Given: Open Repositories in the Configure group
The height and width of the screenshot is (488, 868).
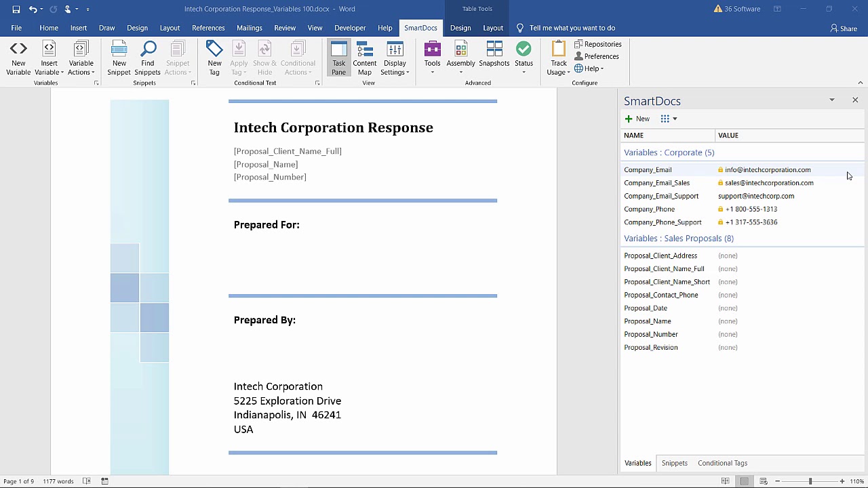Looking at the screenshot, I should coord(598,44).
